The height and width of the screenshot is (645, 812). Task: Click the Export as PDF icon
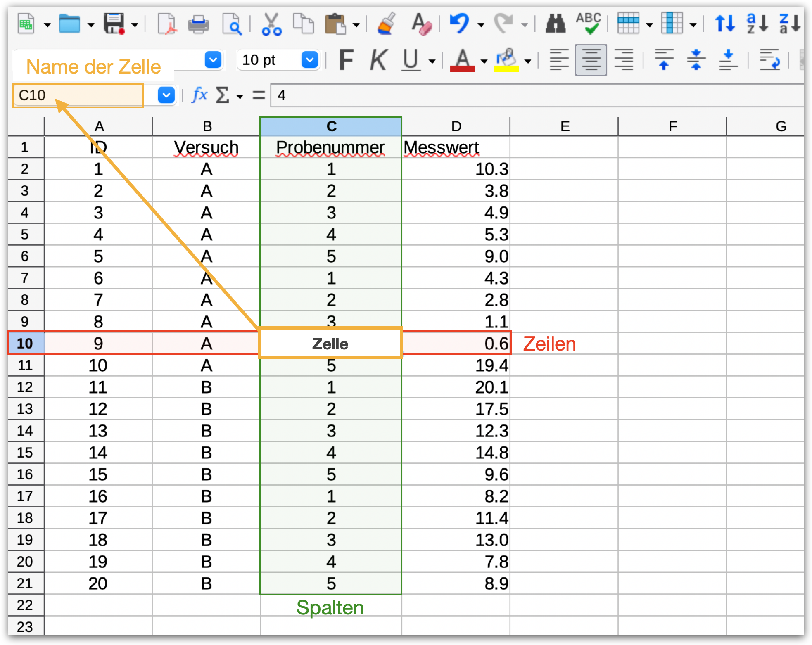(167, 24)
